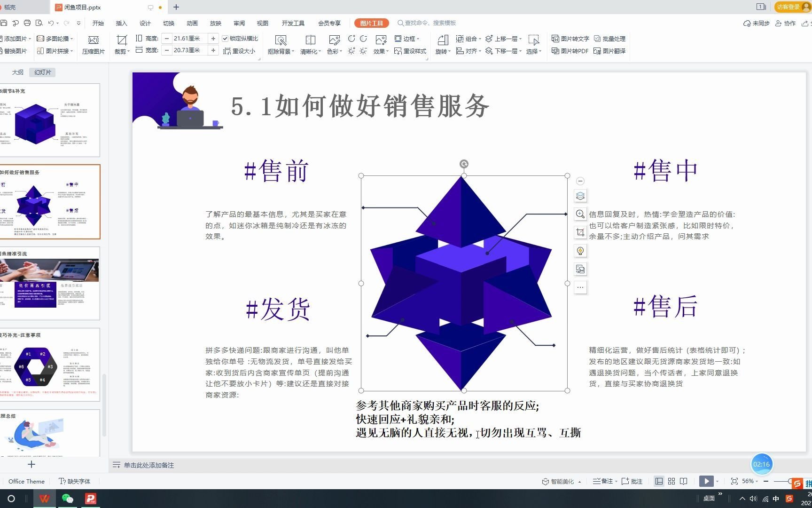812x508 pixels.
Task: Click the floating crop icon beside image
Action: [x=580, y=232]
